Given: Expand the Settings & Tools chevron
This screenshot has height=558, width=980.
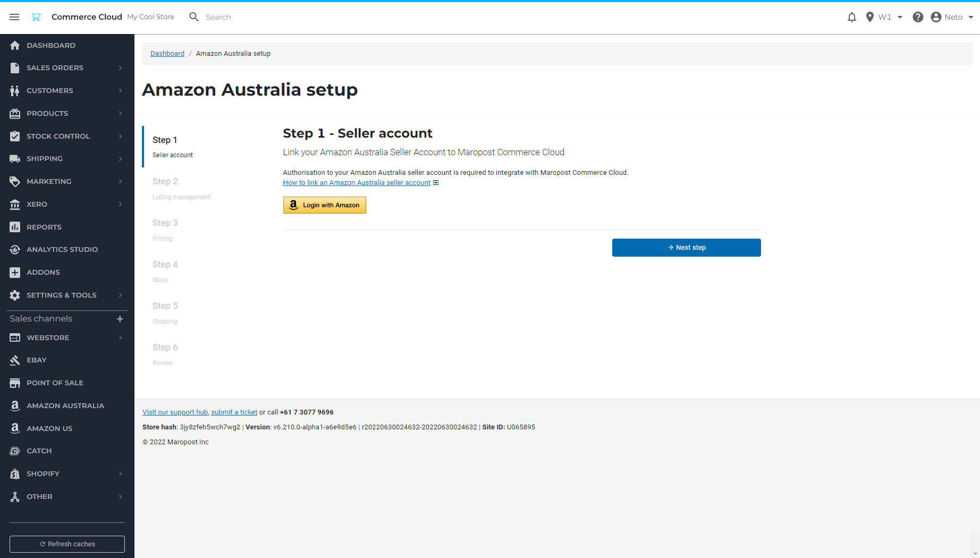Looking at the screenshot, I should pyautogui.click(x=121, y=295).
